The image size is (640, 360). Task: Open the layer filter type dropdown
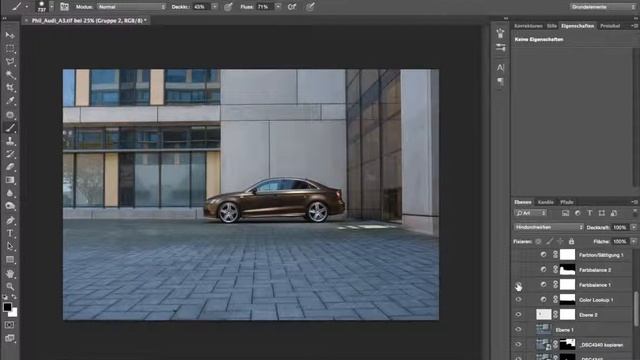click(x=530, y=213)
